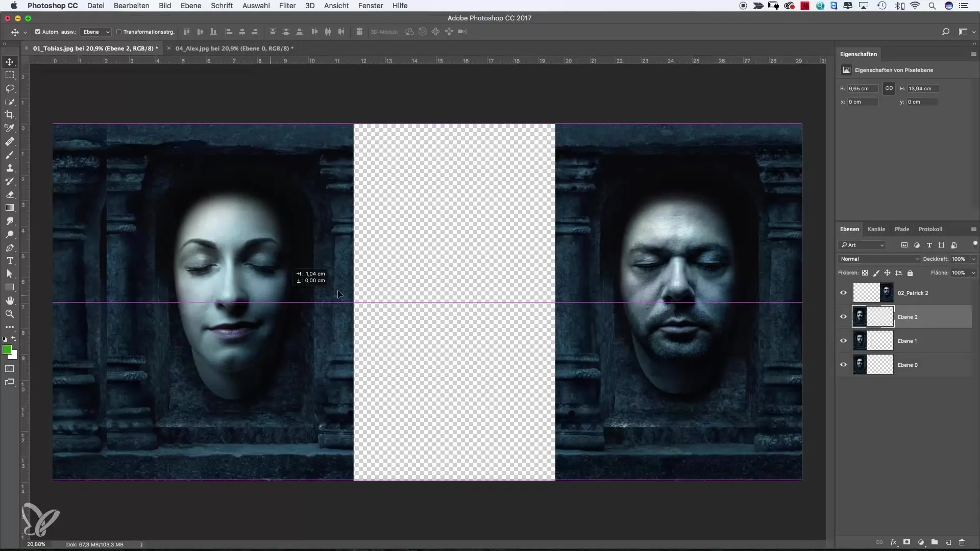Image resolution: width=980 pixels, height=551 pixels.
Task: Open the layer filter Art dropdown
Action: click(862, 245)
